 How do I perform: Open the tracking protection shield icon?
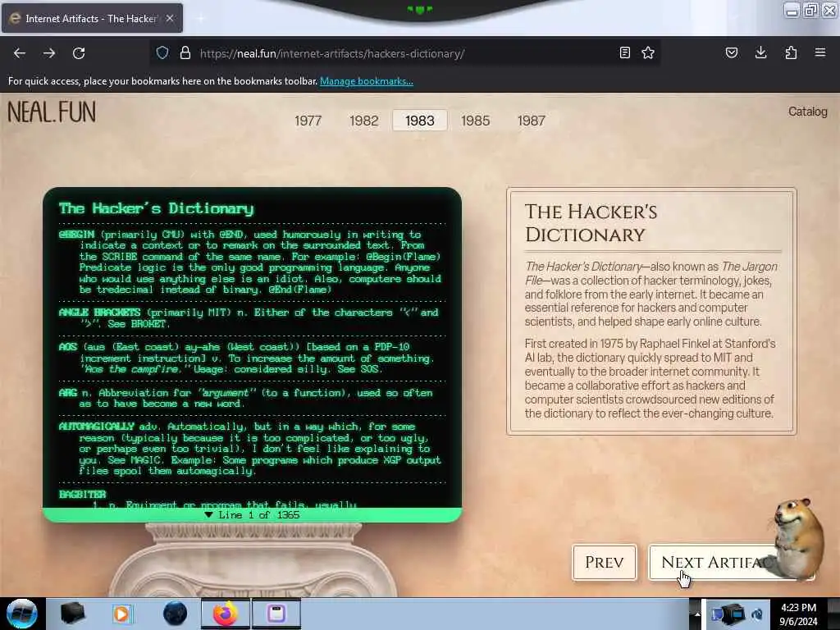pos(162,52)
